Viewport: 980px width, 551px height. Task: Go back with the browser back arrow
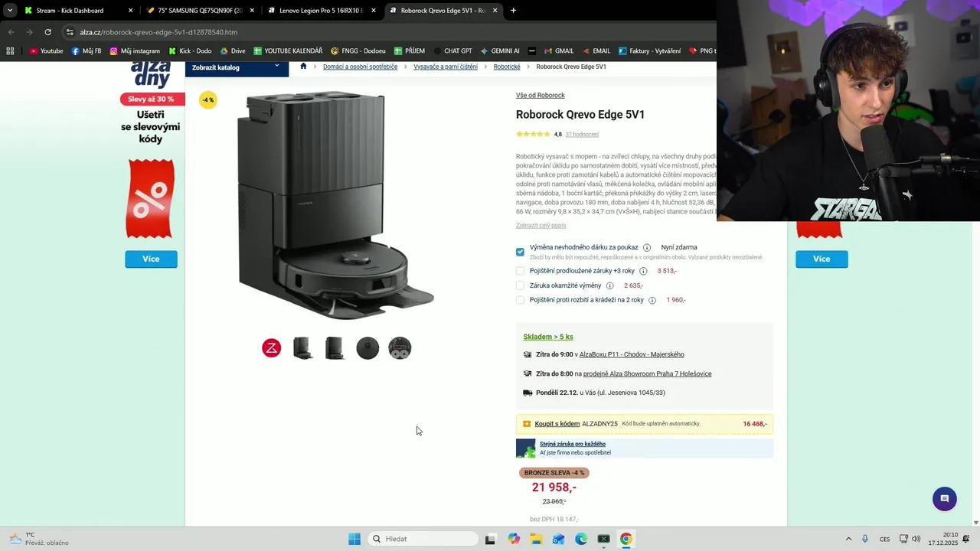[11, 32]
